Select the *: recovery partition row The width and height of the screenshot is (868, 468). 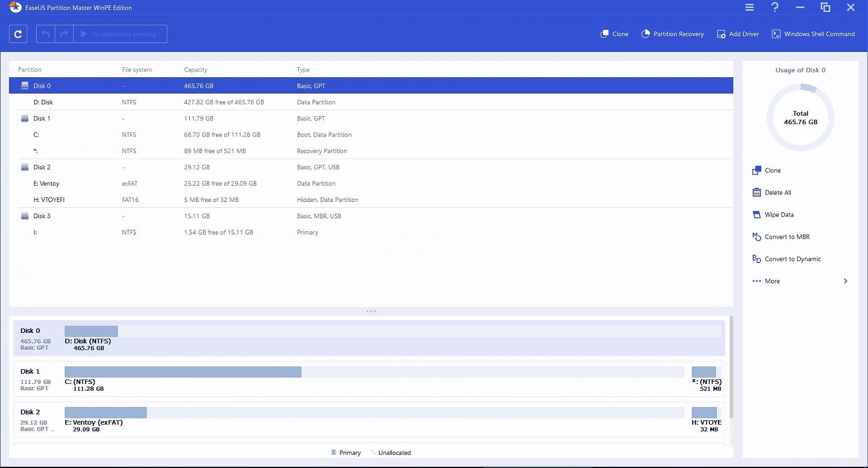click(x=371, y=151)
